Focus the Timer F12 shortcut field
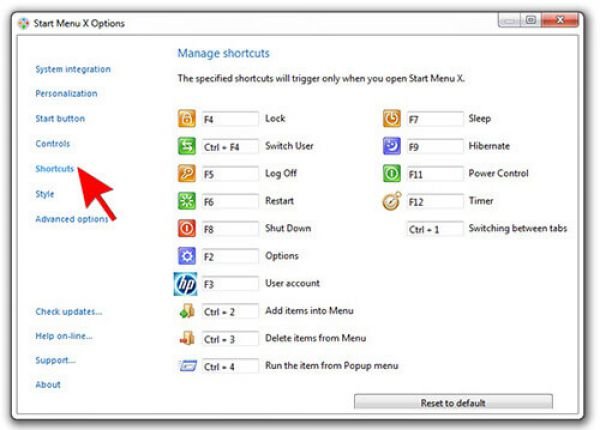This screenshot has height=430, width=600. [435, 202]
